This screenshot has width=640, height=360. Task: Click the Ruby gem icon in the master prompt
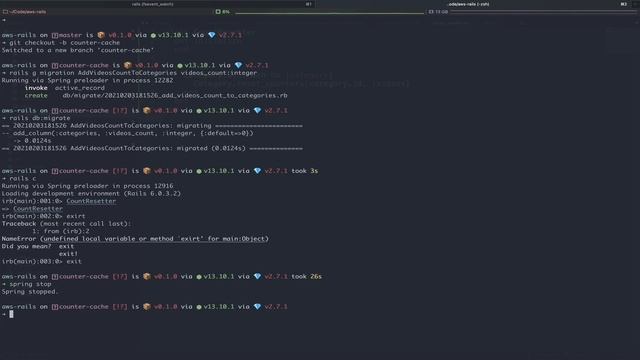(x=212, y=35)
